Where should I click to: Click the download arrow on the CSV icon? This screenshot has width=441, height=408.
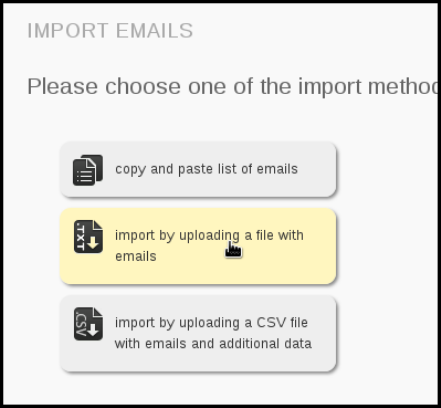[93, 330]
